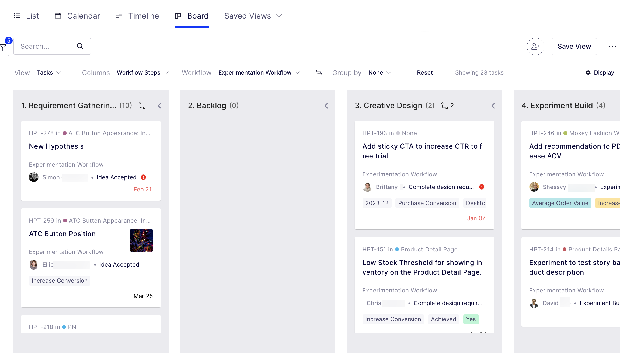Open the Low Stock Threshold task
Screen dimensions: 634x364
(x=422, y=267)
